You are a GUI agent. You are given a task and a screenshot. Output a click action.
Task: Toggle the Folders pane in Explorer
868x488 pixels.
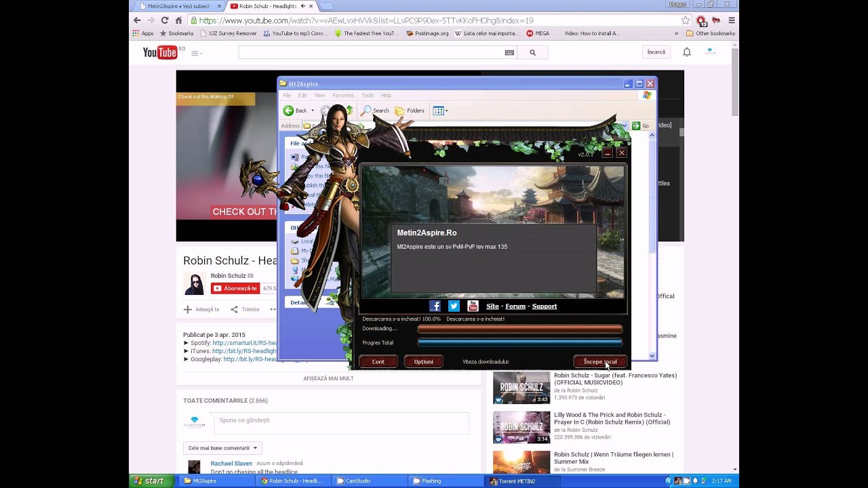pos(410,110)
